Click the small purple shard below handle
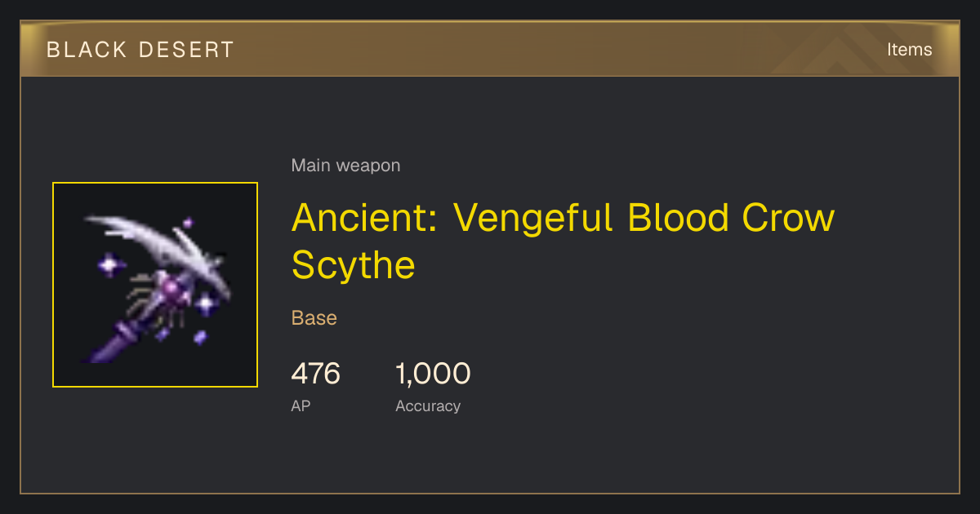The height and width of the screenshot is (514, 980). pos(200,336)
